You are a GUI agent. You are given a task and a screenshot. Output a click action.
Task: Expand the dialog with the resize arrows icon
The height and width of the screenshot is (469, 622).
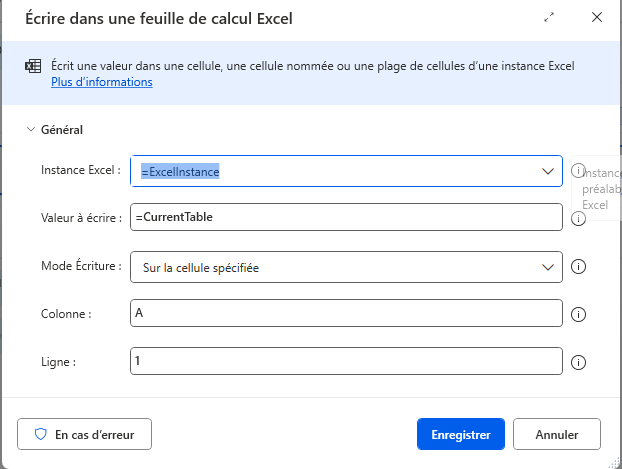549,18
